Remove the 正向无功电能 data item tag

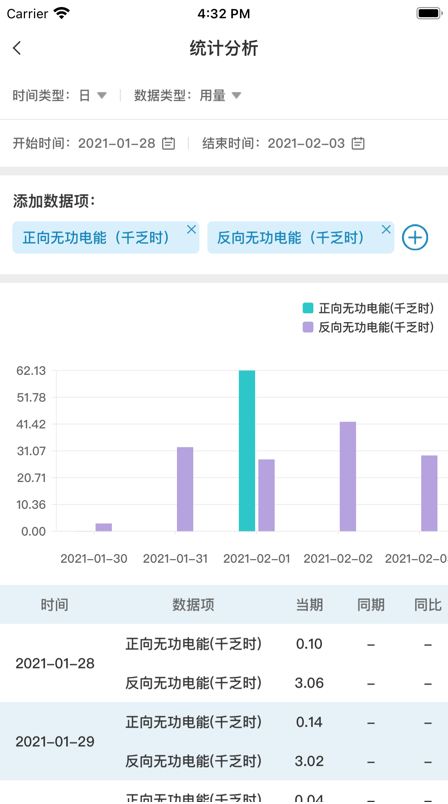[x=191, y=229]
